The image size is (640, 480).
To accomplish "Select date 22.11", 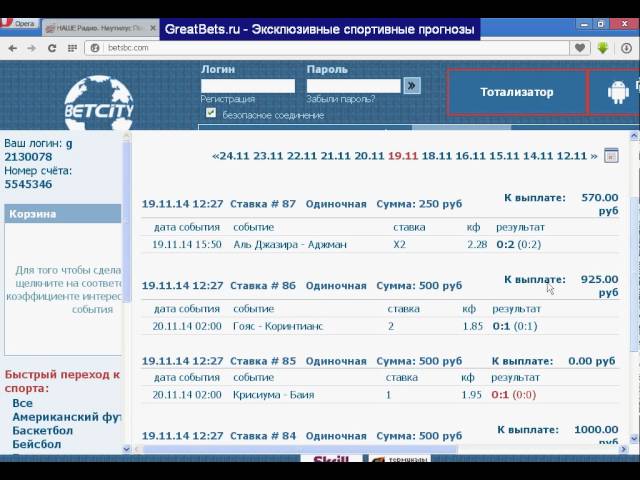I will (302, 156).
